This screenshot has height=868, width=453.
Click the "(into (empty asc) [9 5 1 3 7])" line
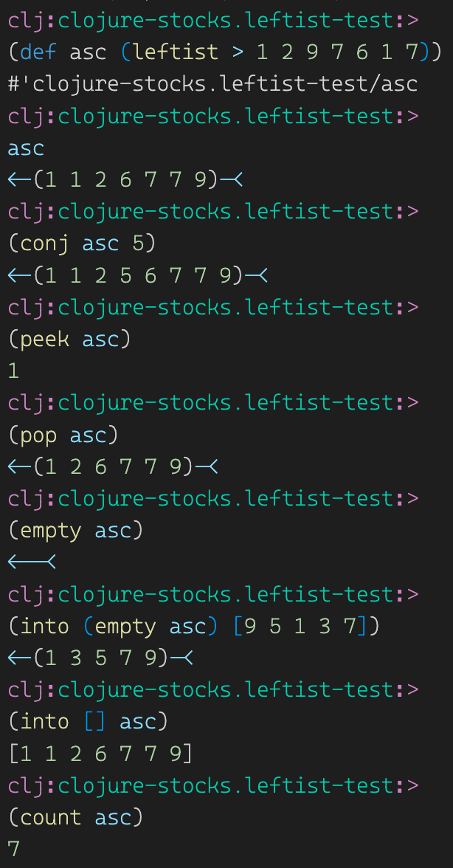(194, 626)
